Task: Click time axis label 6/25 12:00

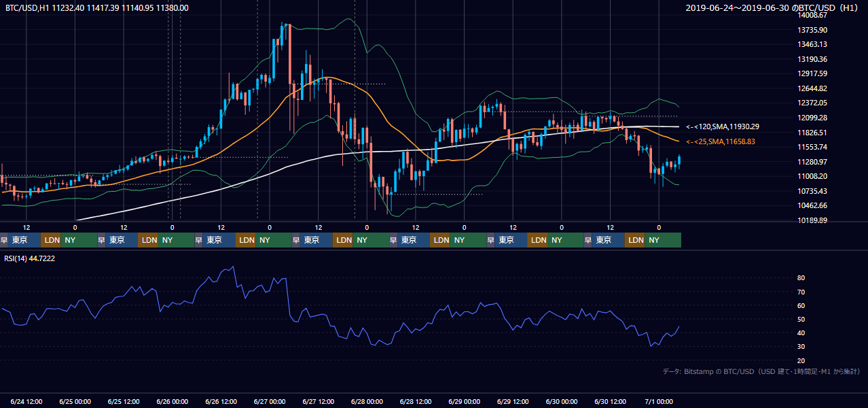Action: coord(124,401)
